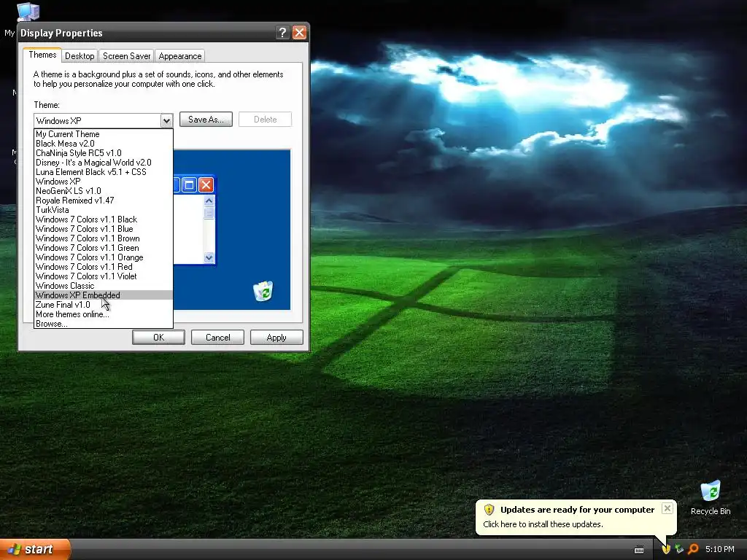This screenshot has height=560, width=747.
Task: Open the My Computer desktop icon
Action: [28, 12]
